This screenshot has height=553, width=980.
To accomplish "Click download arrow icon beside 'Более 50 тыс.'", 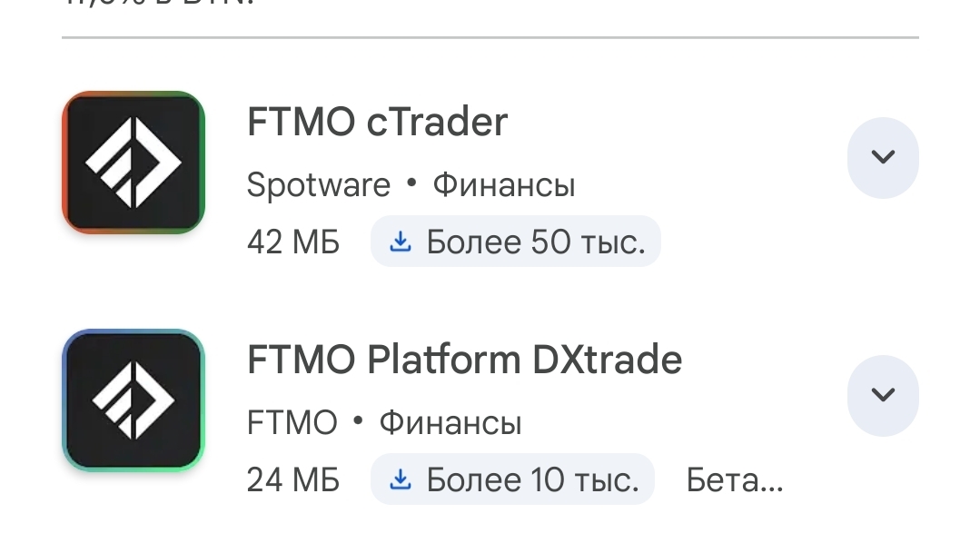I will [x=401, y=242].
